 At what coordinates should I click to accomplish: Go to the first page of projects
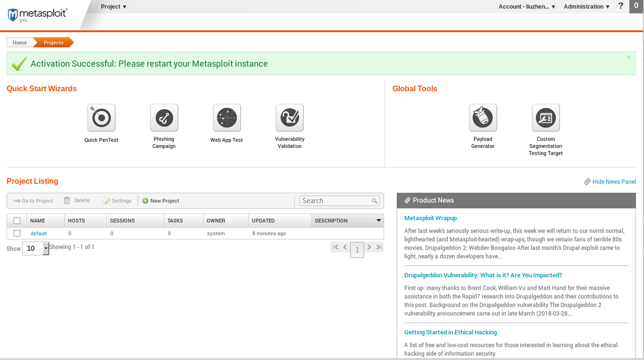pos(336,247)
